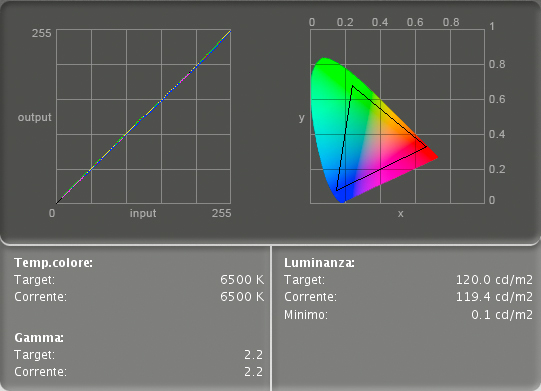541x391 pixels.
Task: Click the x axis label under chromaticity chart
Action: click(x=400, y=214)
